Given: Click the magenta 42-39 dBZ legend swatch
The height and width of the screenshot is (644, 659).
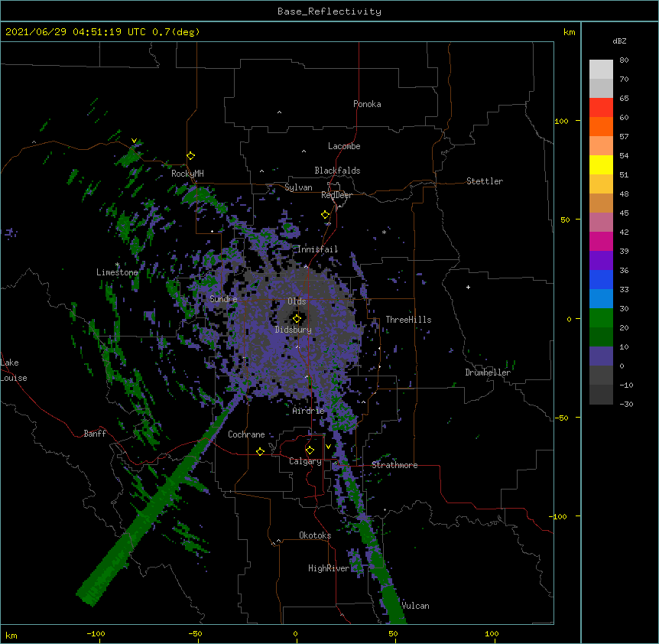Looking at the screenshot, I should [601, 241].
